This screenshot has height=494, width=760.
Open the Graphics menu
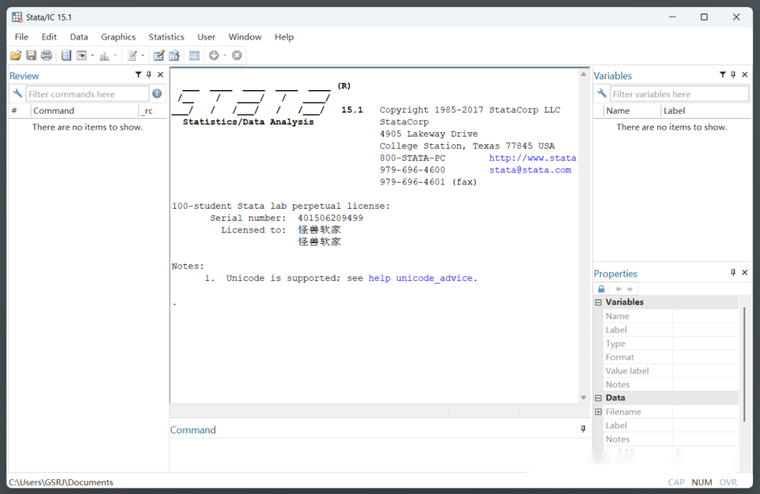click(x=118, y=37)
